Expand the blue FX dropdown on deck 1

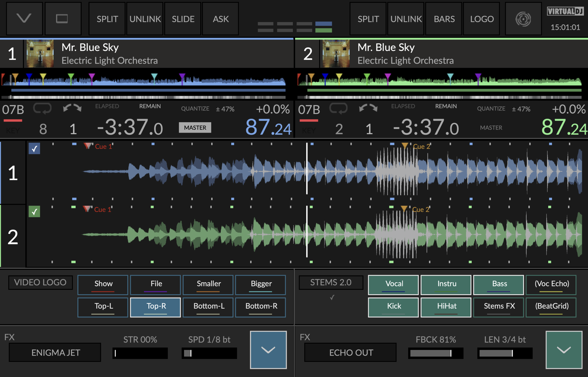[x=268, y=350]
